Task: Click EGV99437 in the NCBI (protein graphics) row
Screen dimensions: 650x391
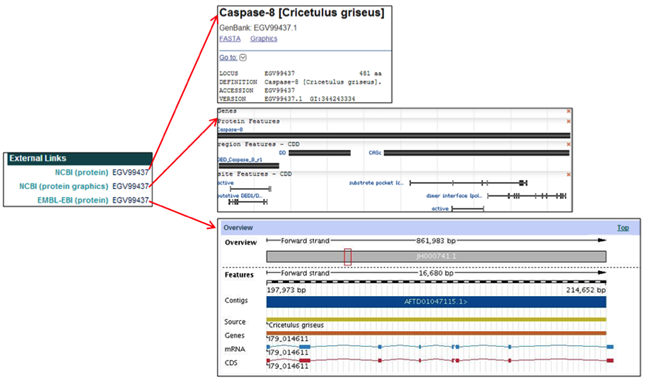Action: (130, 187)
